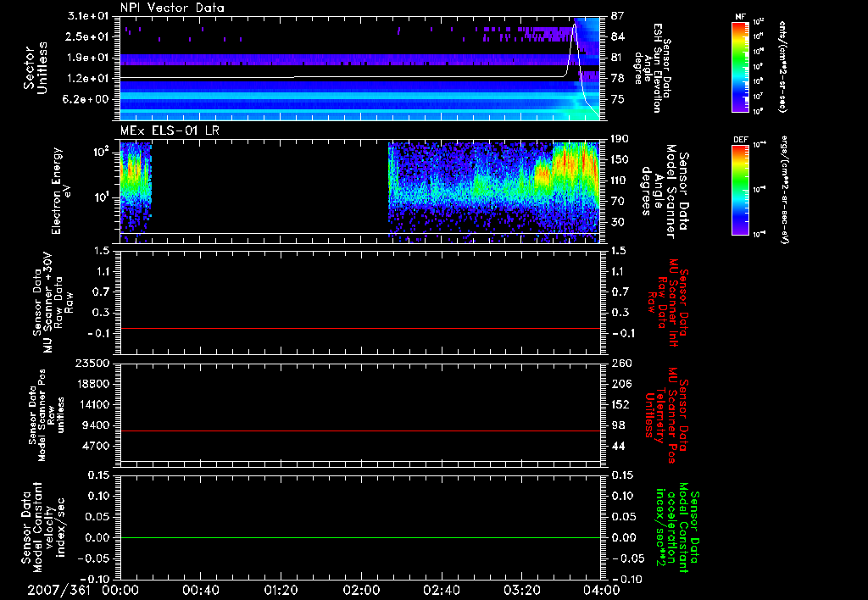
Task: Click the 02:40 time axis label
Action: coord(441,590)
